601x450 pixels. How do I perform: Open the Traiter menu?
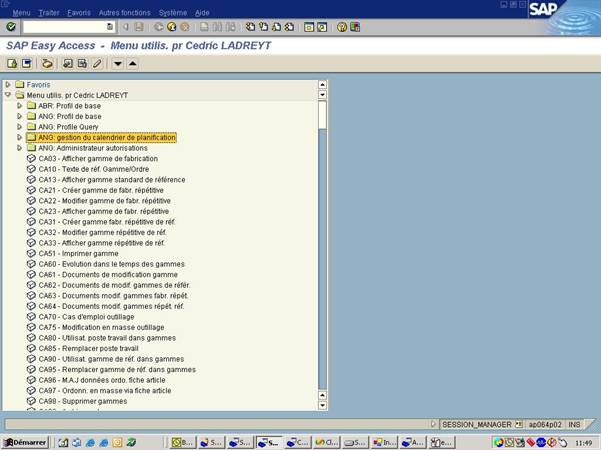click(49, 13)
